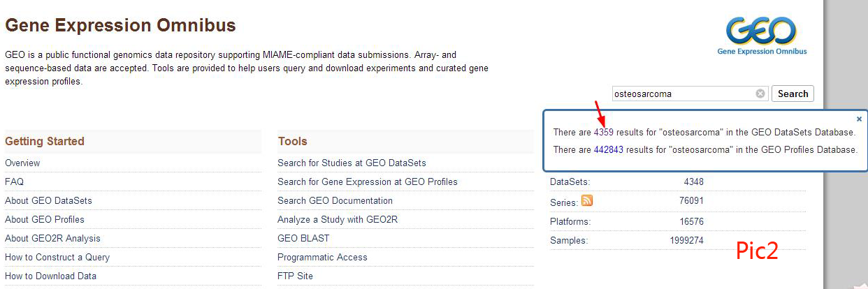
Task: Clear the osteosarcoma search field
Action: (760, 94)
